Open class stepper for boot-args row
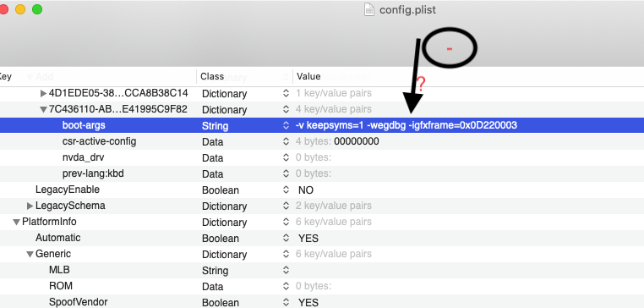The width and height of the screenshot is (644, 308). 286,126
